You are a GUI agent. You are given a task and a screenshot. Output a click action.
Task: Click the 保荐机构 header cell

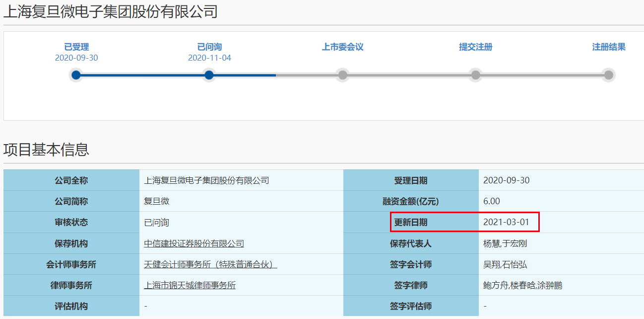pos(71,243)
